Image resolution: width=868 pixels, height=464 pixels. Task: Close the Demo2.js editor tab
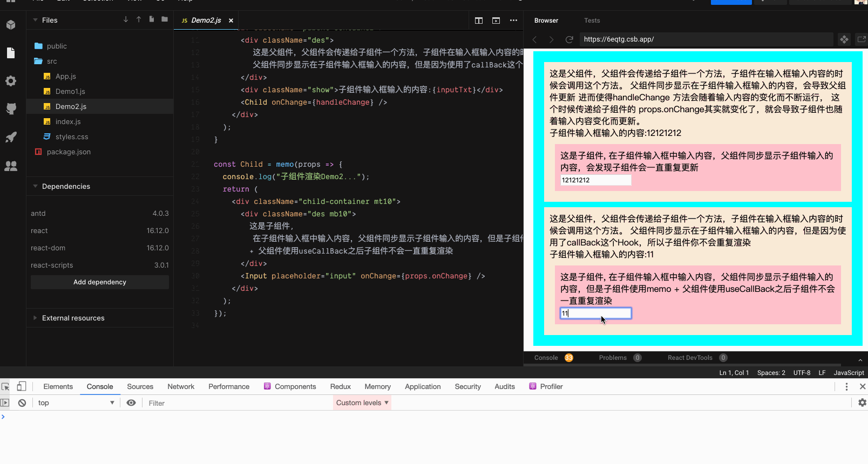[x=231, y=21]
